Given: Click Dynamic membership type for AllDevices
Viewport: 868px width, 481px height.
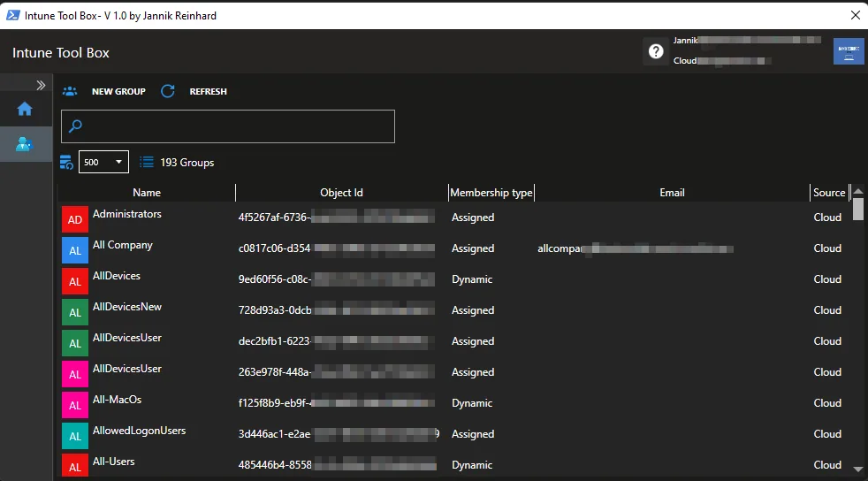Looking at the screenshot, I should tap(472, 279).
